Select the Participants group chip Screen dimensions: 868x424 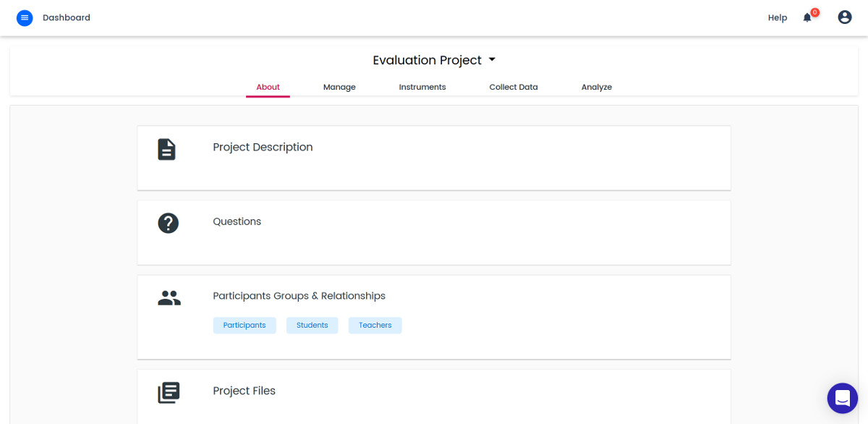pyautogui.click(x=244, y=326)
